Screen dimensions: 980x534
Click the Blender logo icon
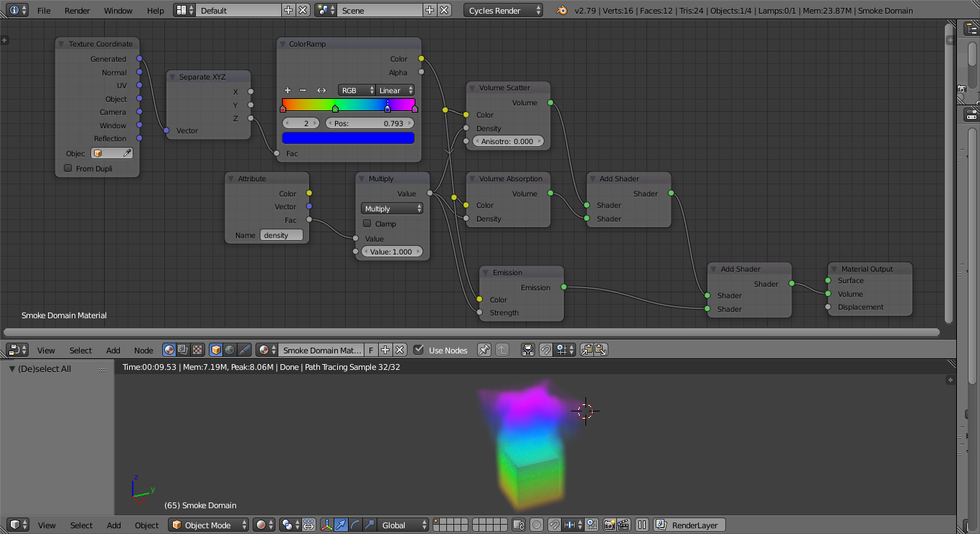(562, 10)
